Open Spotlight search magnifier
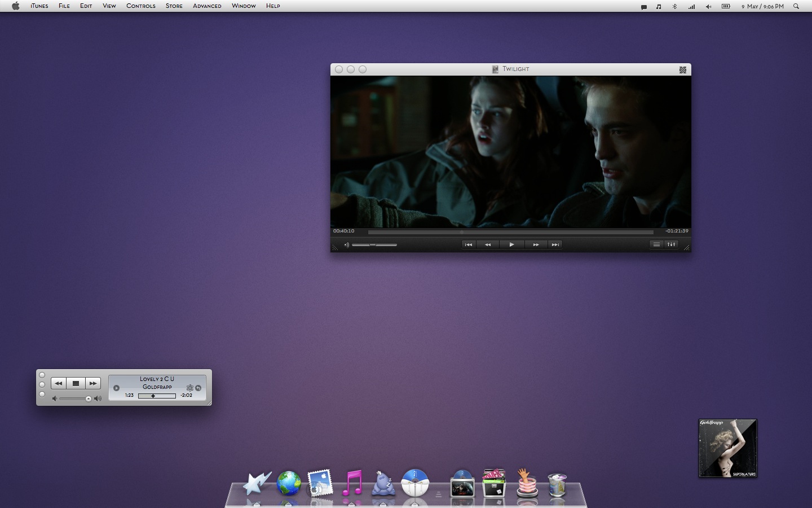Screen dimensions: 812x508 796,7
